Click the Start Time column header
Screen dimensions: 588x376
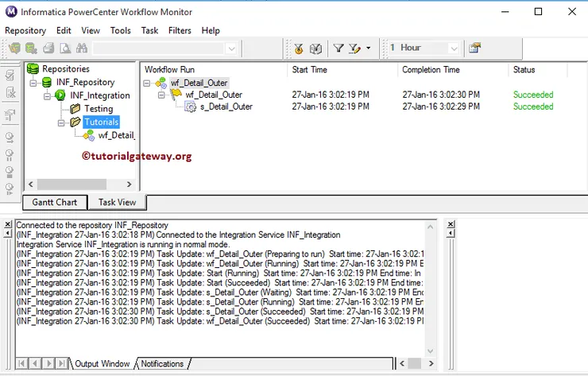pos(342,70)
